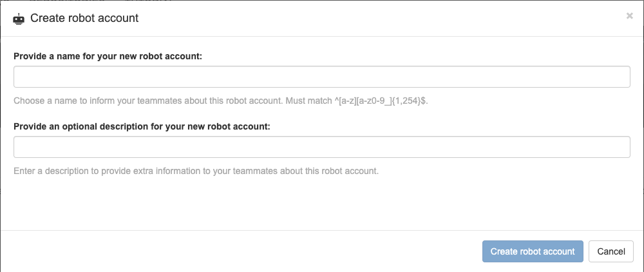
Task: Click the blue Create robot account button
Action: 533,251
